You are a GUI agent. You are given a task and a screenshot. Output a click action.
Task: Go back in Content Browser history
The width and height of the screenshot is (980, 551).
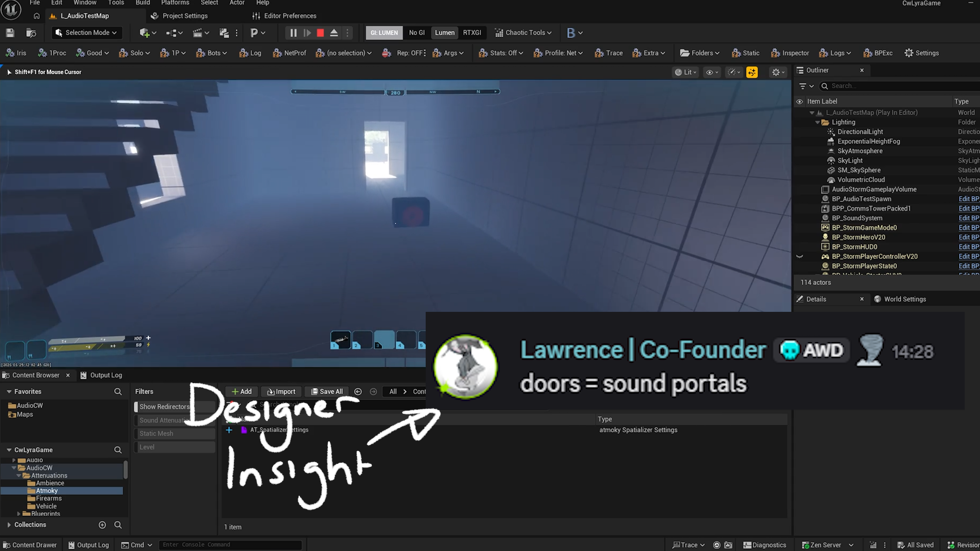tap(358, 391)
